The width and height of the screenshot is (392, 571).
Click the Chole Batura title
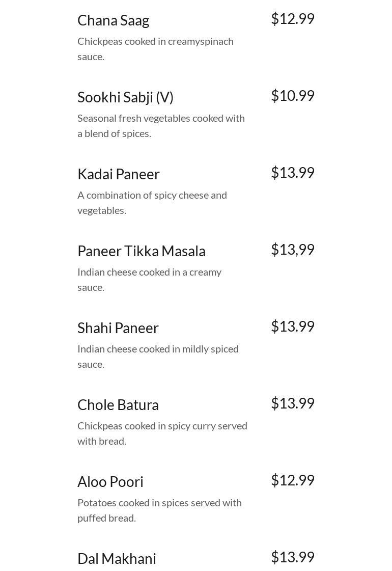pos(118,404)
